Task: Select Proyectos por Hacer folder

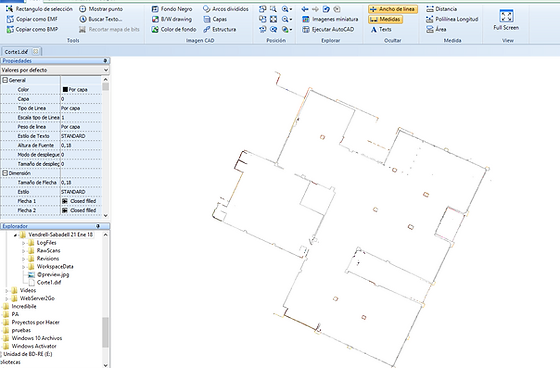Action: (31, 322)
